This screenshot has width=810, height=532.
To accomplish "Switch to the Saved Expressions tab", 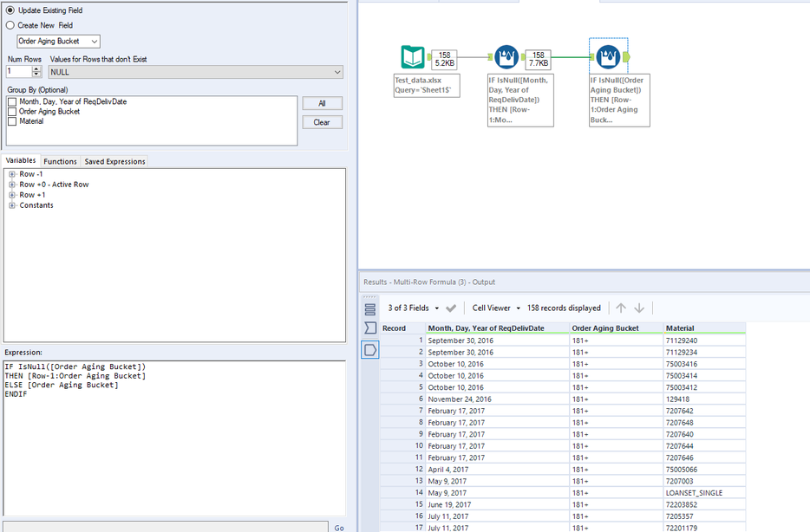I will pyautogui.click(x=114, y=161).
